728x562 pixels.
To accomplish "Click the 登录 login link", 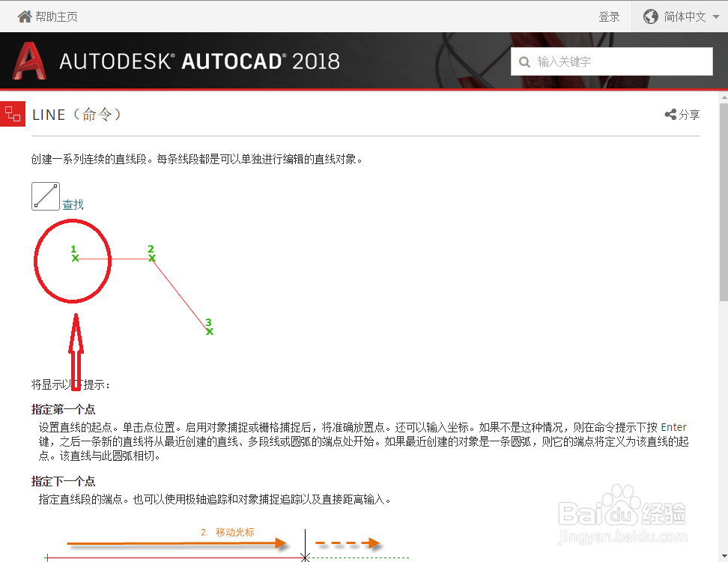I will tap(609, 16).
